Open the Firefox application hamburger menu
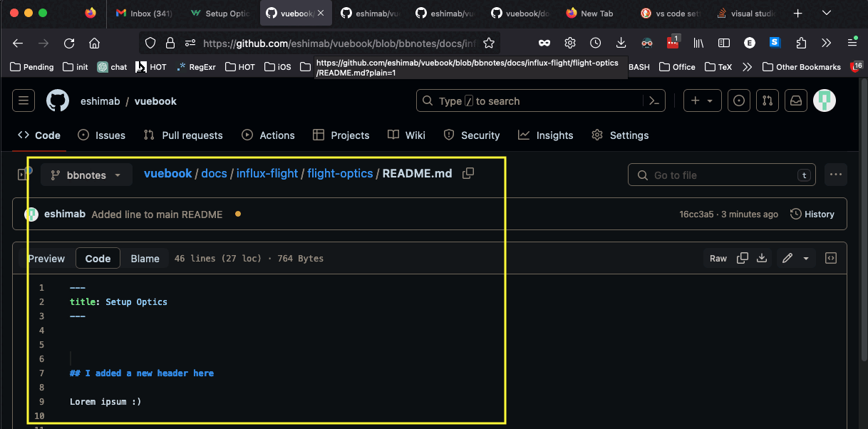This screenshot has height=429, width=868. [x=852, y=43]
